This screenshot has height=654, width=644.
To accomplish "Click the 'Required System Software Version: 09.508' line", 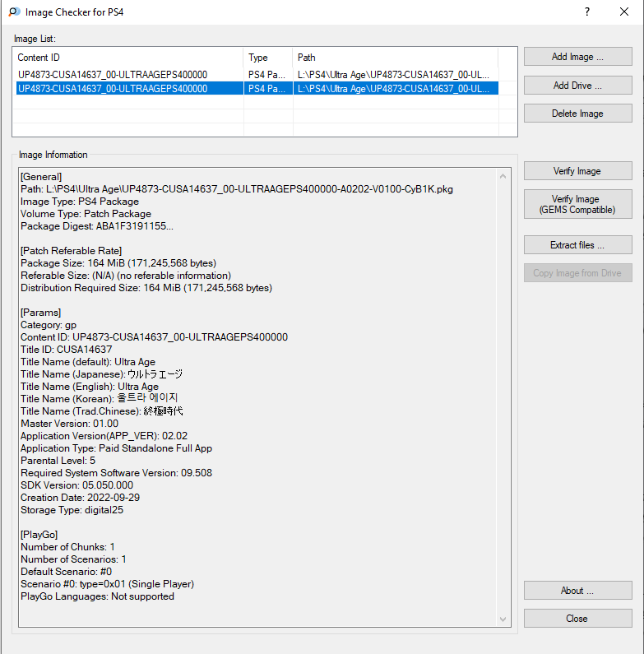I will (x=116, y=473).
